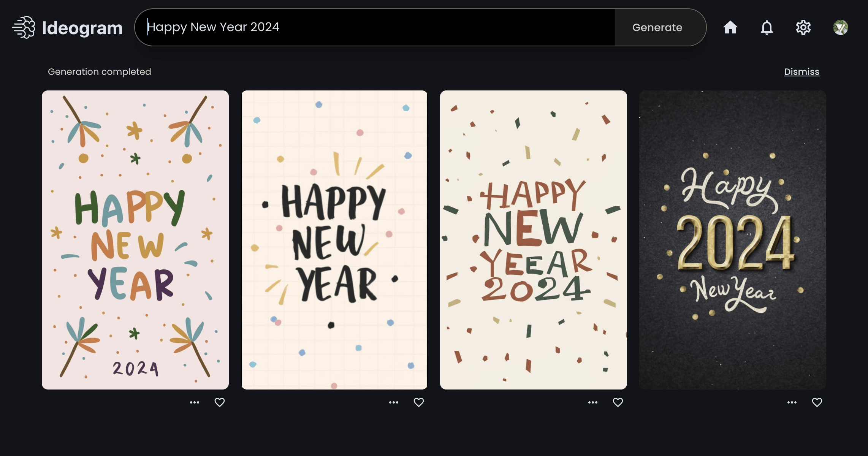
Task: Like the black brush-lettering image
Action: (x=419, y=402)
